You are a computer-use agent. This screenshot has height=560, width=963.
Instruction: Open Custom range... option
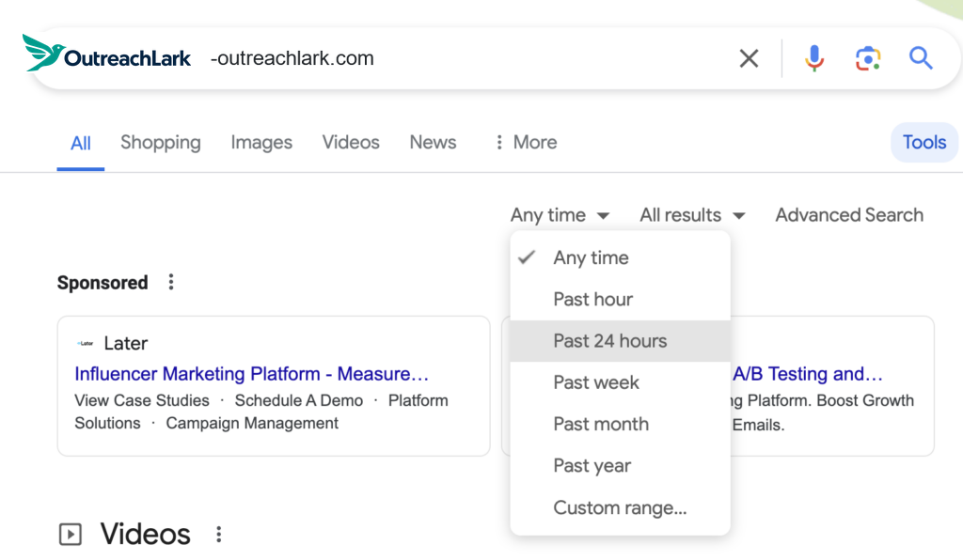pos(621,508)
